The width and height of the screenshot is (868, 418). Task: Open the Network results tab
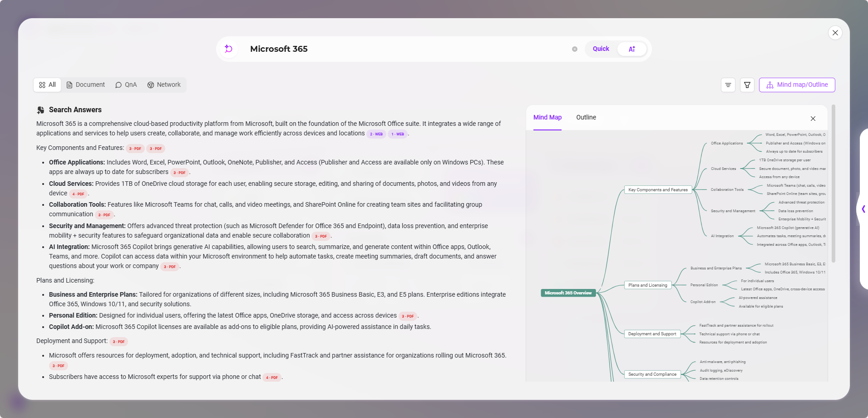click(164, 85)
